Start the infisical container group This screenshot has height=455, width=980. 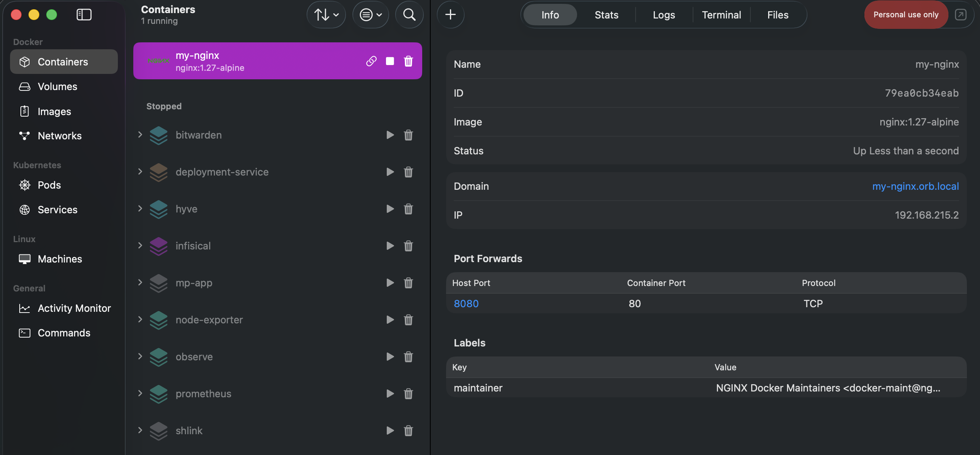390,246
